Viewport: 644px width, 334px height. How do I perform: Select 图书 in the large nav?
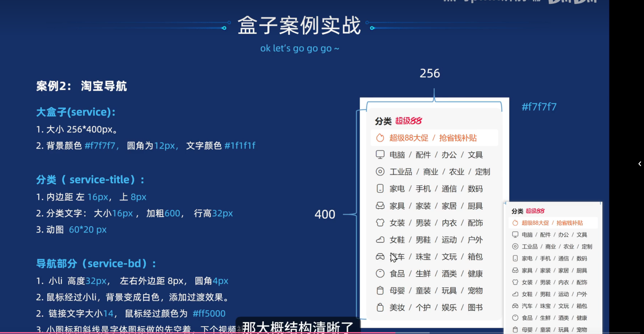475,308
